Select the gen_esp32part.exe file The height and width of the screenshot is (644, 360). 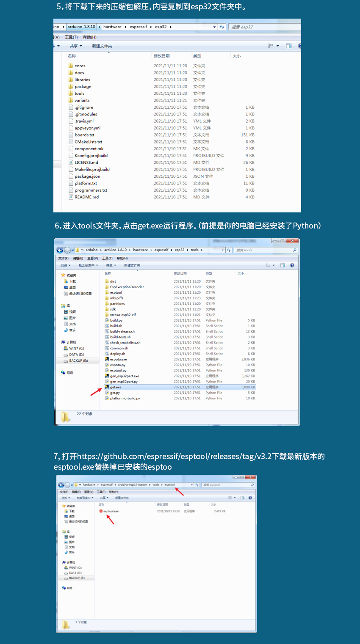point(124,376)
